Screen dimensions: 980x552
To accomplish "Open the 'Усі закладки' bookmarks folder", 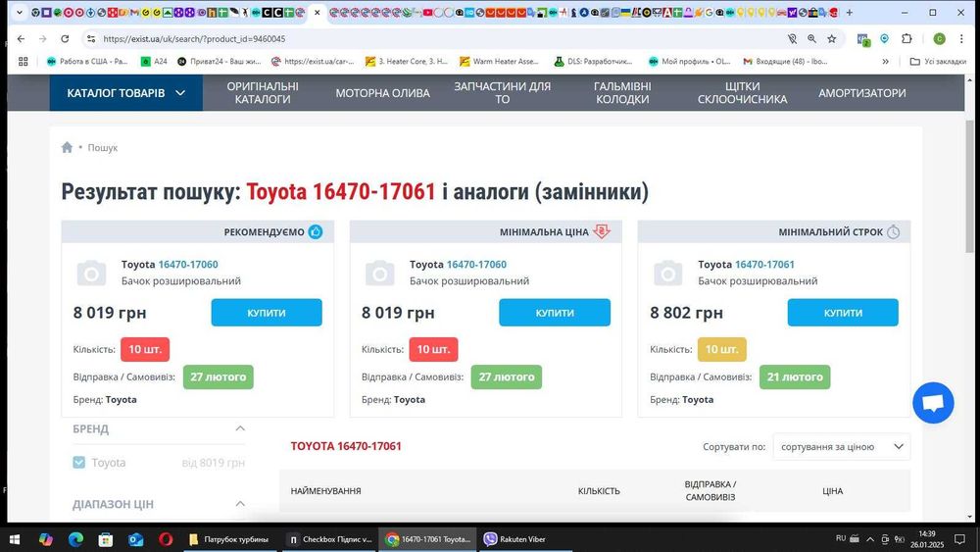I will [938, 61].
